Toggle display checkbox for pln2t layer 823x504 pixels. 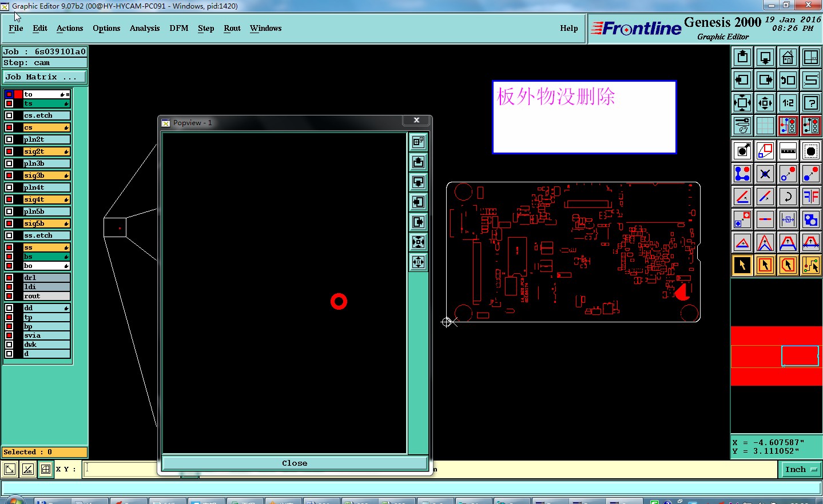9,139
